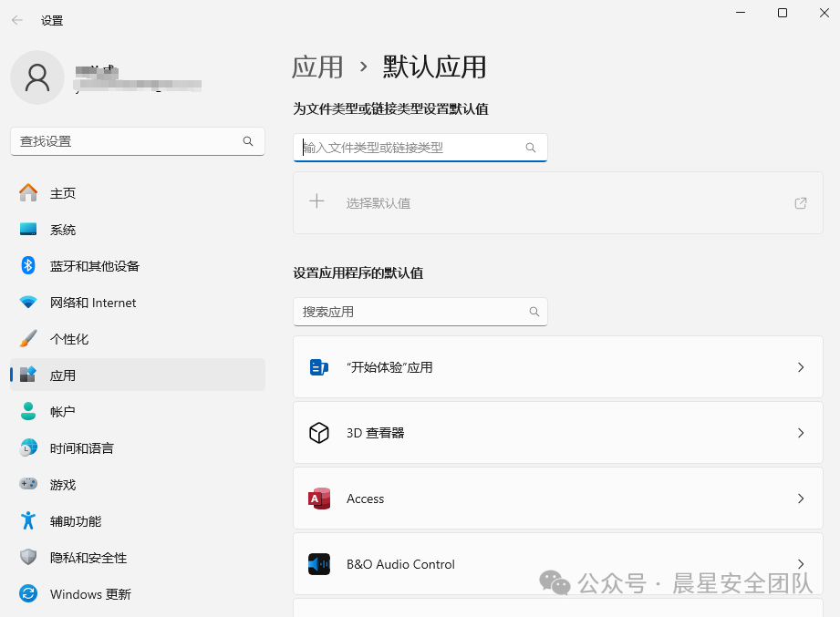
Task: Select 网络和 Internet in sidebar
Action: (138, 302)
